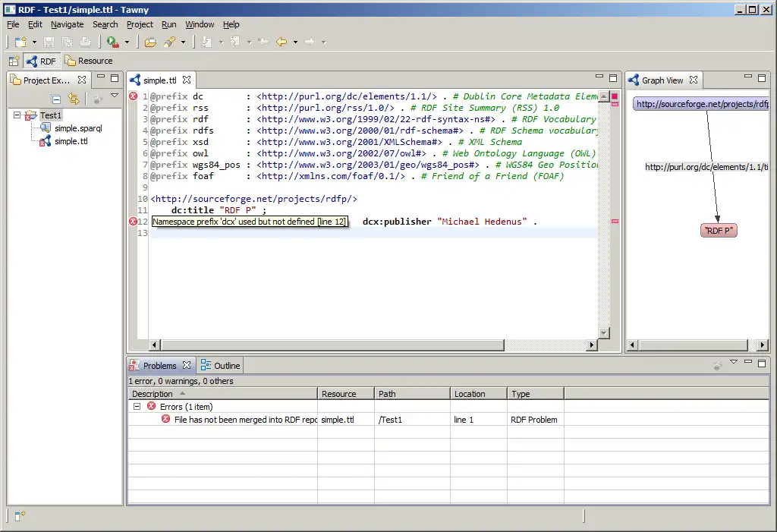Sort by the Type column header
Viewport: 777px width, 532px height.
point(536,394)
